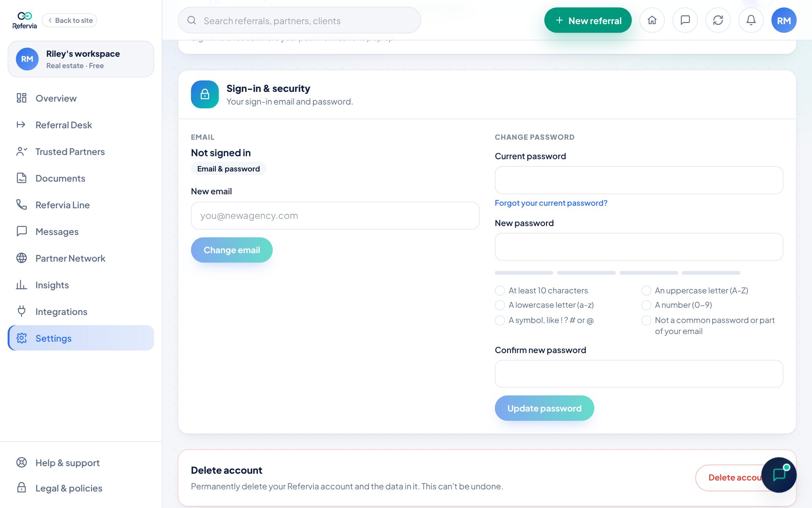
Task: Open notifications bell
Action: pos(751,20)
